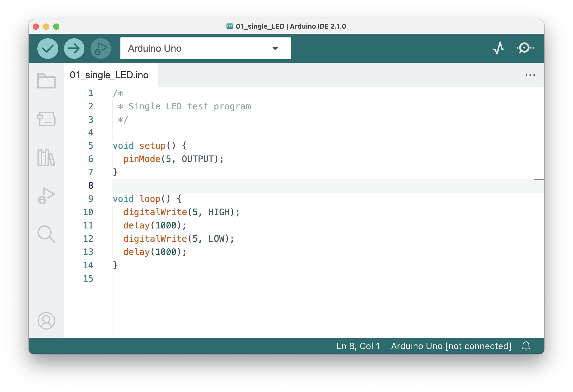The height and width of the screenshot is (392, 573).
Task: Open the user account profile icon
Action: (46, 321)
